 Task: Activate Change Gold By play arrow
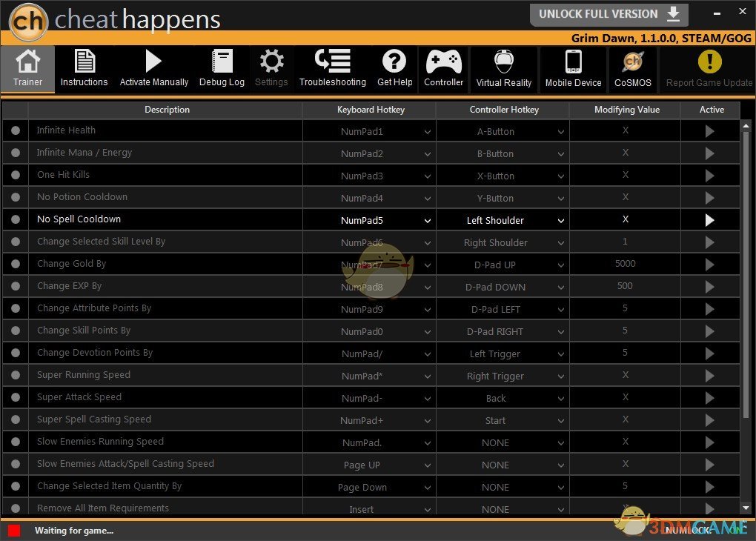[x=709, y=265]
